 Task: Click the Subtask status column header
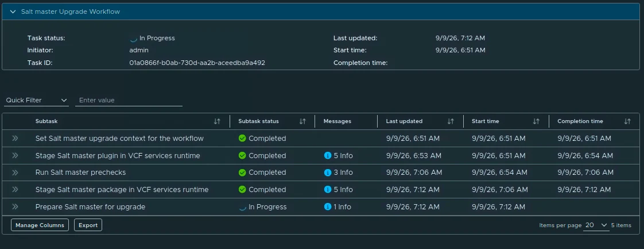point(258,121)
